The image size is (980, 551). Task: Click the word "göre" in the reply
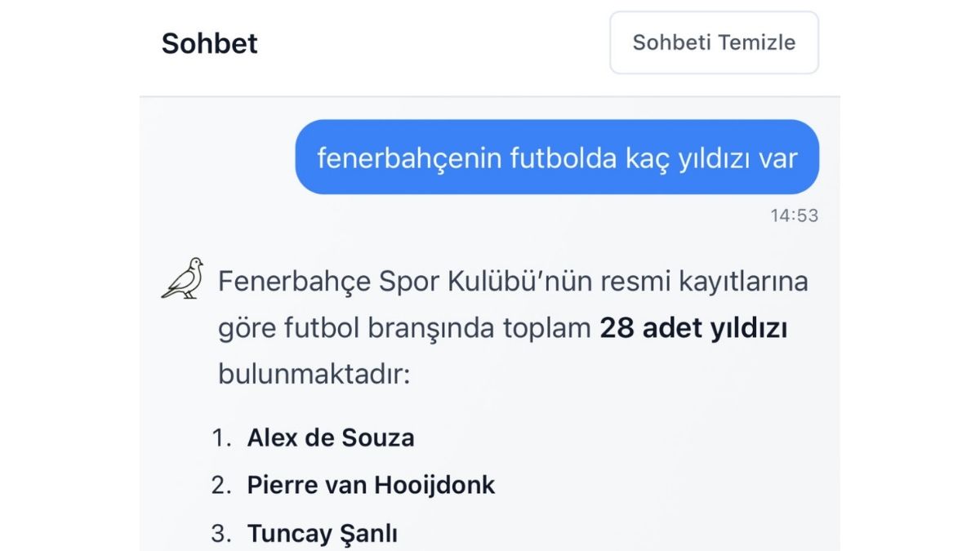coord(242,328)
